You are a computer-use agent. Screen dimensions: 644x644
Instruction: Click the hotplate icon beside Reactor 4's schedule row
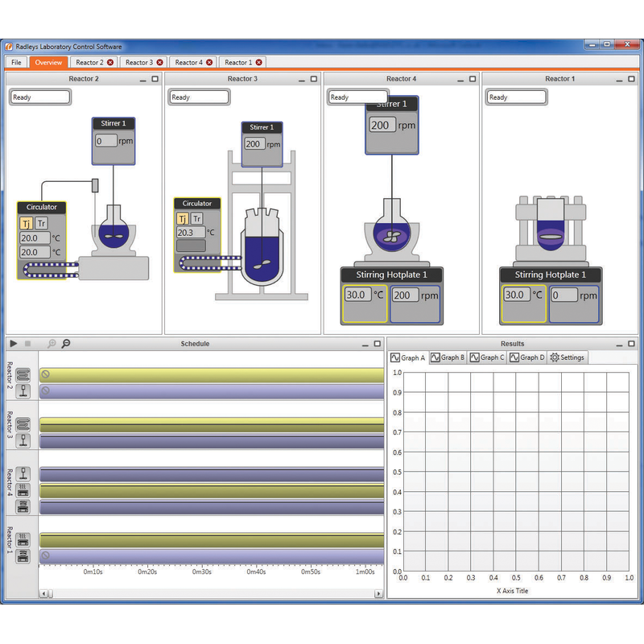23,489
